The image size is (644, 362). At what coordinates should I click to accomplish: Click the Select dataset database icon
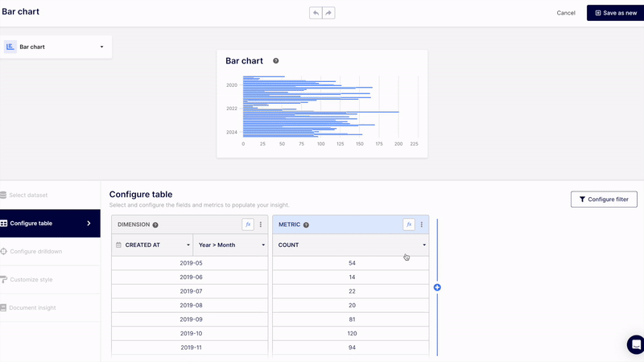point(3,195)
